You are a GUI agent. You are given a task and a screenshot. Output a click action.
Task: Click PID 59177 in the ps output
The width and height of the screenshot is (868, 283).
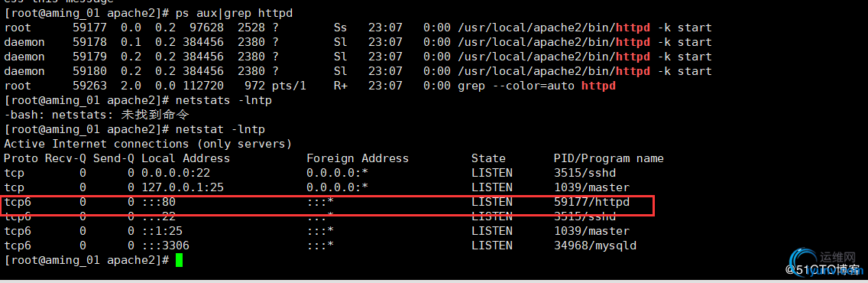coord(89,28)
